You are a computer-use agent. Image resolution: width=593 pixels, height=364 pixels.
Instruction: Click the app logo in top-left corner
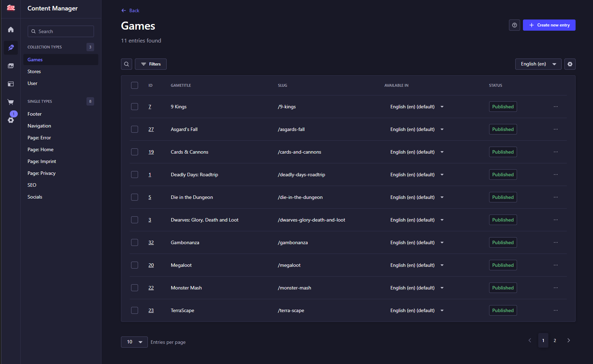(x=11, y=8)
